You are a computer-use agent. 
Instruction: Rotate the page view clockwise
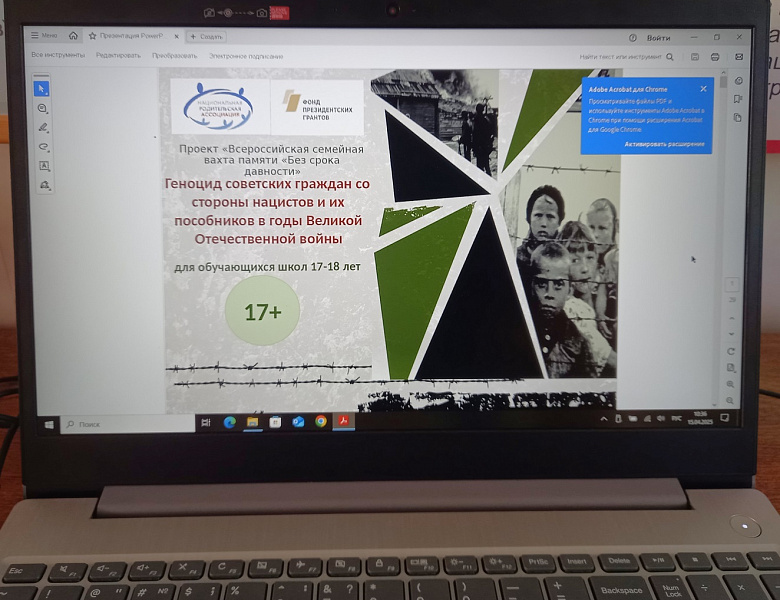731,351
